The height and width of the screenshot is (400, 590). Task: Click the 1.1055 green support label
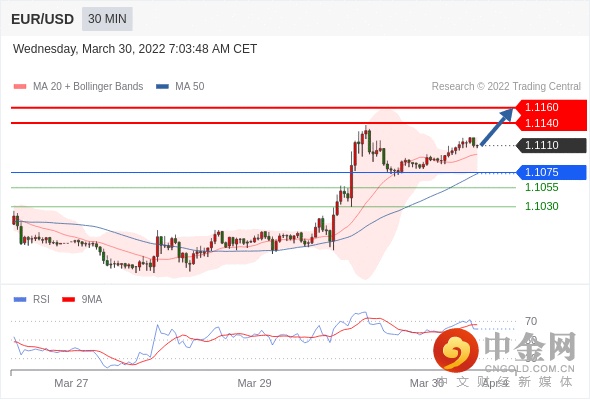pyautogui.click(x=541, y=187)
